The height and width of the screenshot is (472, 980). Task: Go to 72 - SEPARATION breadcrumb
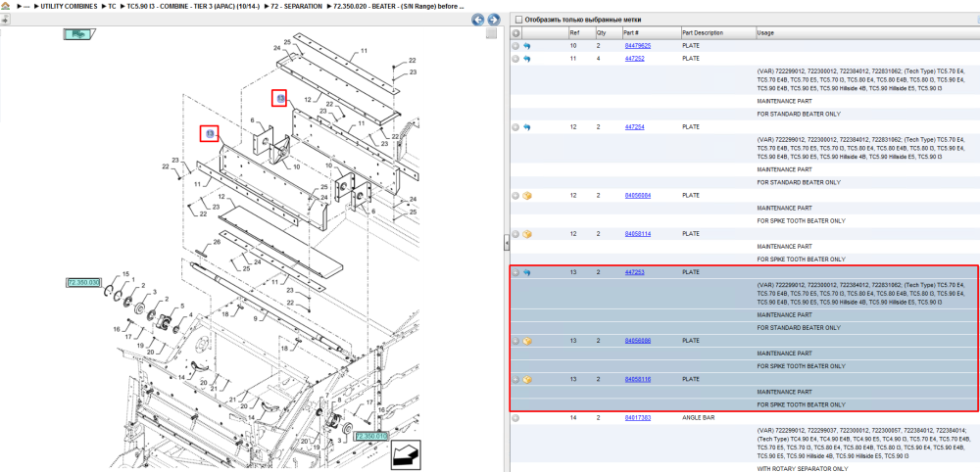(298, 6)
